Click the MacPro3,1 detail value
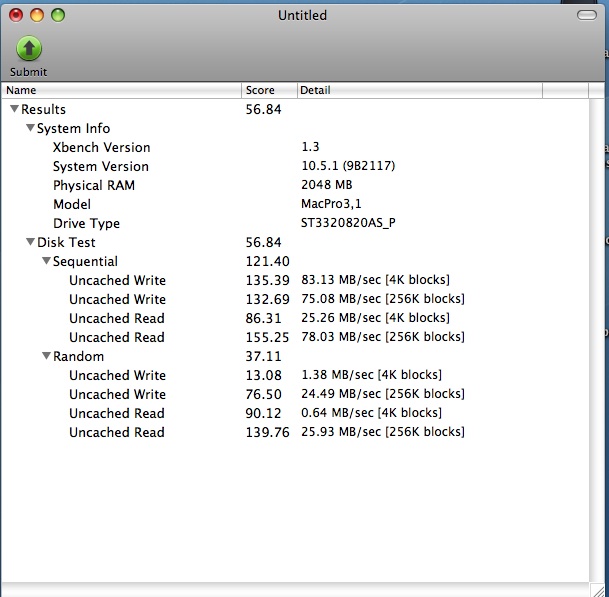The width and height of the screenshot is (609, 597). (x=331, y=204)
